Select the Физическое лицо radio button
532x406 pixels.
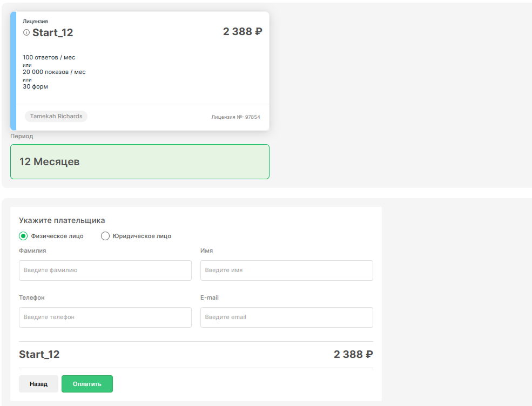coord(23,236)
